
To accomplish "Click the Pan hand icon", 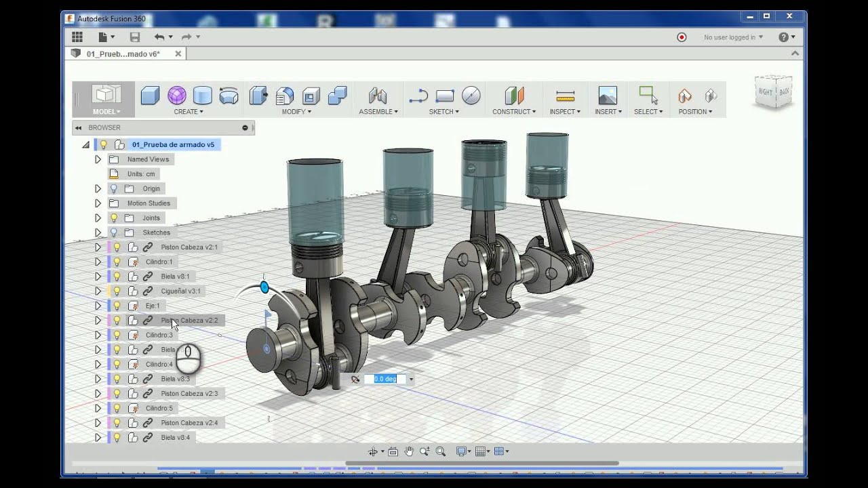I will tap(409, 451).
